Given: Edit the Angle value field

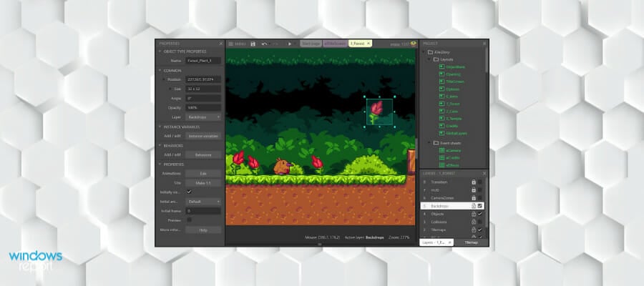Looking at the screenshot, I should coord(203,98).
